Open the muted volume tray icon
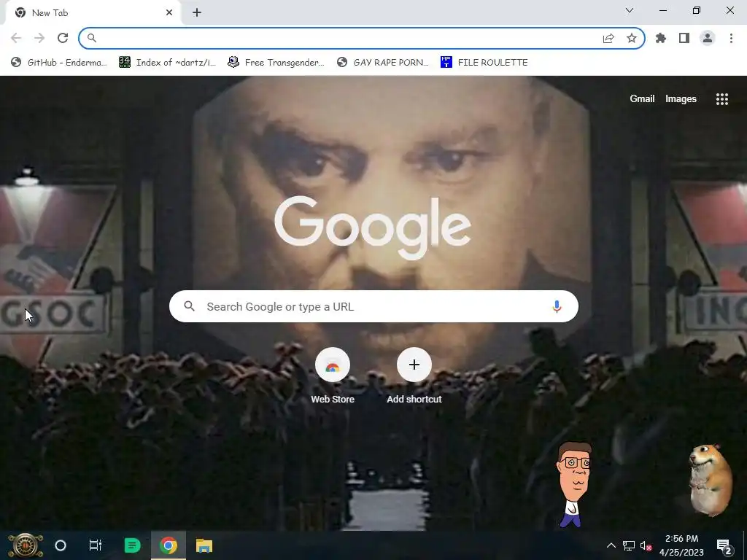The image size is (747, 560). point(646,545)
